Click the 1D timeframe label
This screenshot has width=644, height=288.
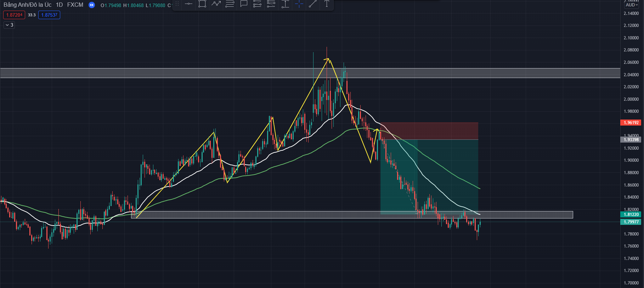(59, 5)
